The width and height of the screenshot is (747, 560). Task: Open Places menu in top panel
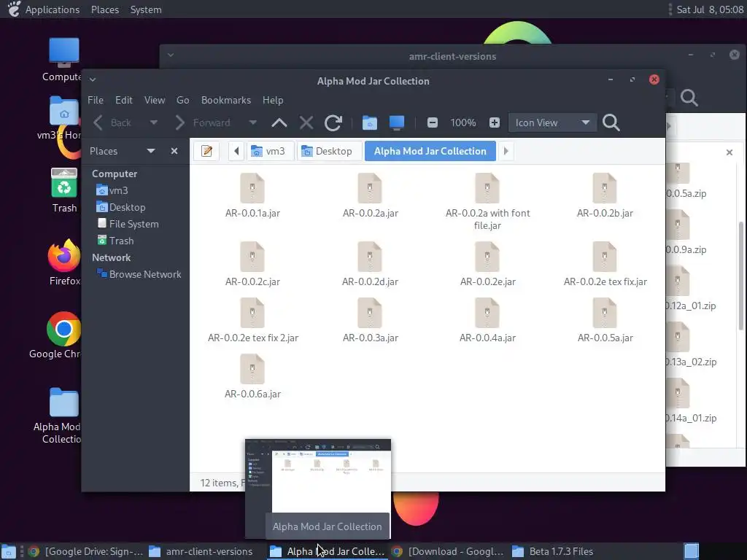(x=105, y=9)
